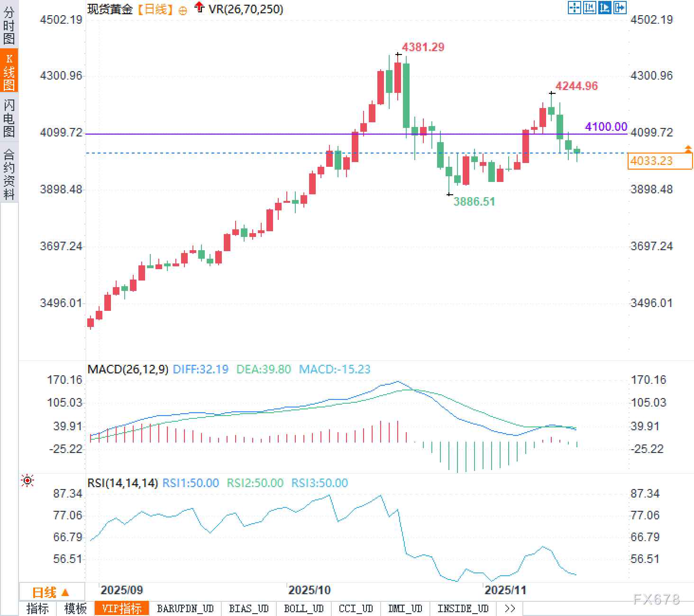Viewport: 694px width, 616px height.
Task: Click the orange 4033.23 current price box
Action: [x=659, y=161]
